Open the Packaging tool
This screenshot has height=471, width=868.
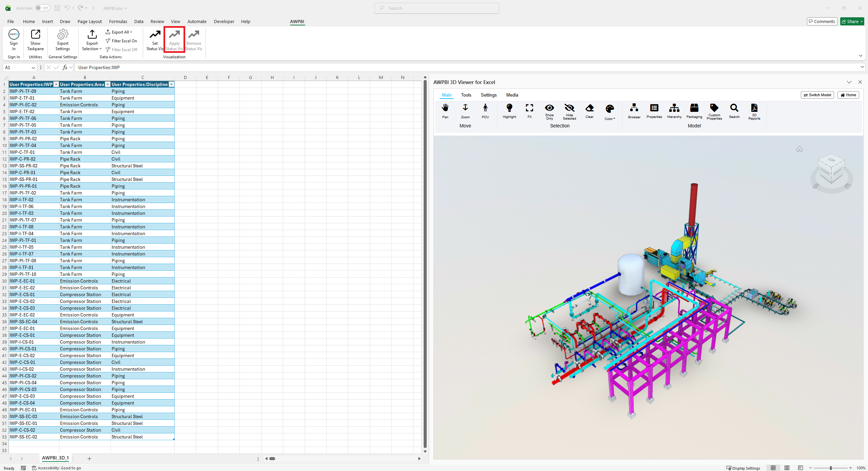point(694,111)
